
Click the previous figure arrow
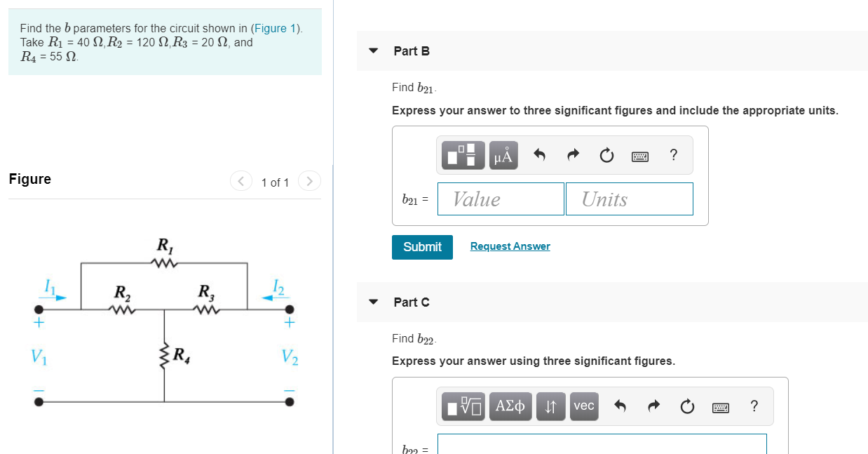(x=240, y=180)
